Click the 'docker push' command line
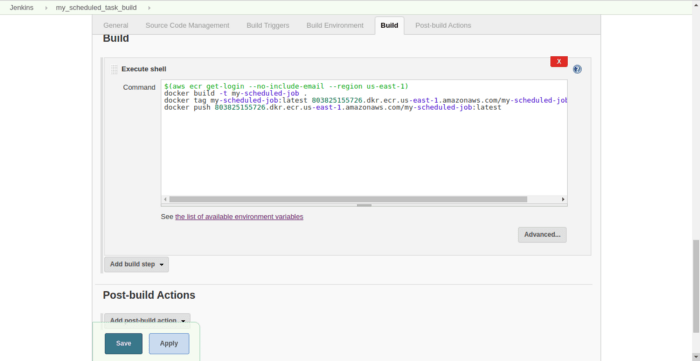This screenshot has height=361, width=700. (333, 108)
